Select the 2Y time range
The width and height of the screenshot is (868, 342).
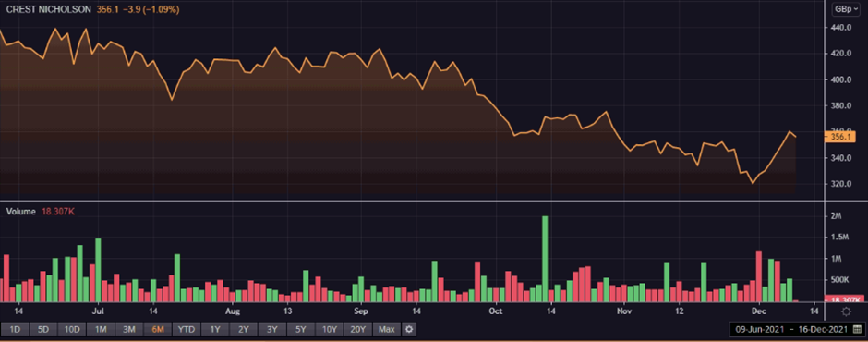(x=244, y=329)
